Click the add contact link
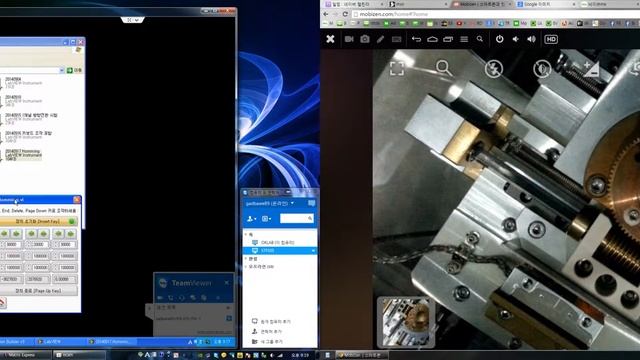The image size is (640, 360). click(267, 331)
